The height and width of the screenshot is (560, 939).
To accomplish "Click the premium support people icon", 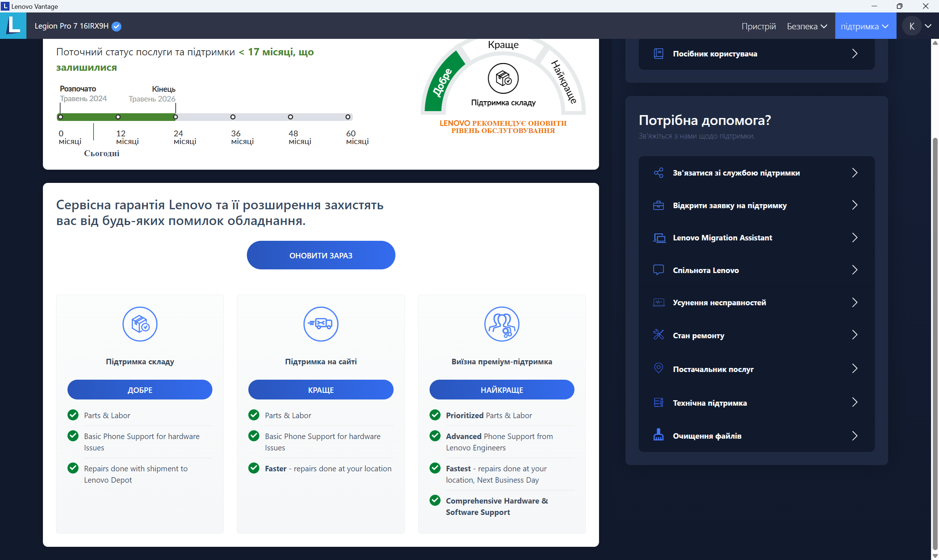I will (x=501, y=324).
